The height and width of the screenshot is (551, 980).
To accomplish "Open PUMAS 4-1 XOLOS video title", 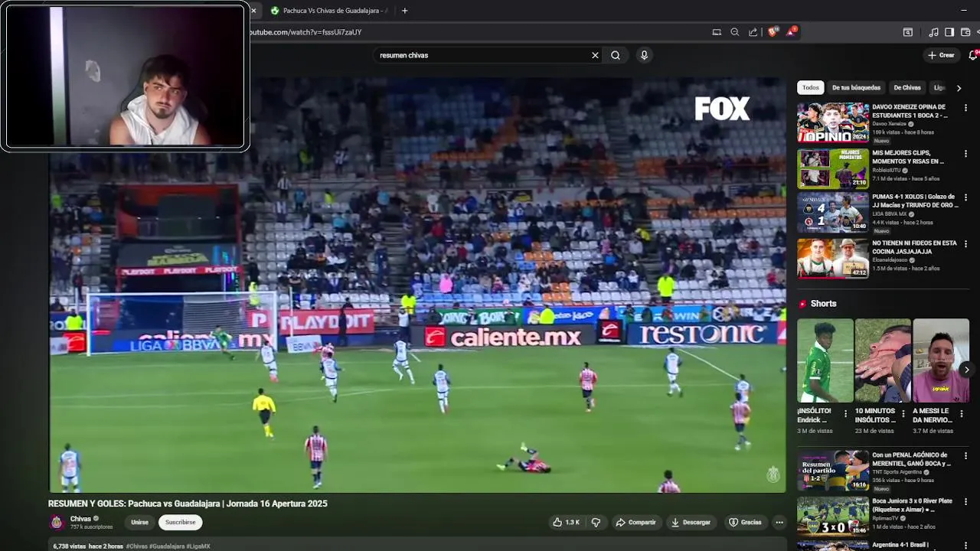I will pyautogui.click(x=915, y=201).
